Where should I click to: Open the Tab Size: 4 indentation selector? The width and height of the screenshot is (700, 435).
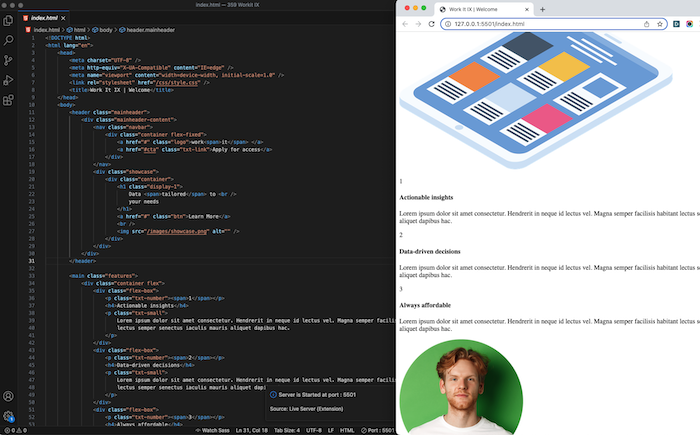tap(287, 431)
